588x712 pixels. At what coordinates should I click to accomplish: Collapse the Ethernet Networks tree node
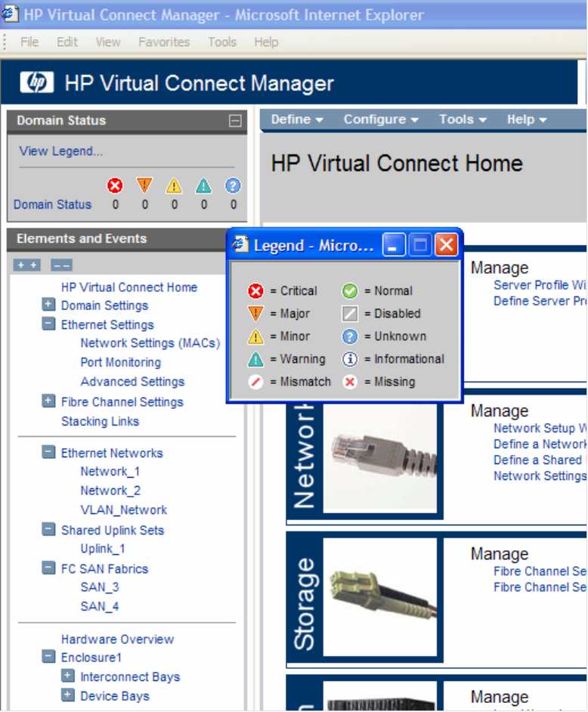48,452
